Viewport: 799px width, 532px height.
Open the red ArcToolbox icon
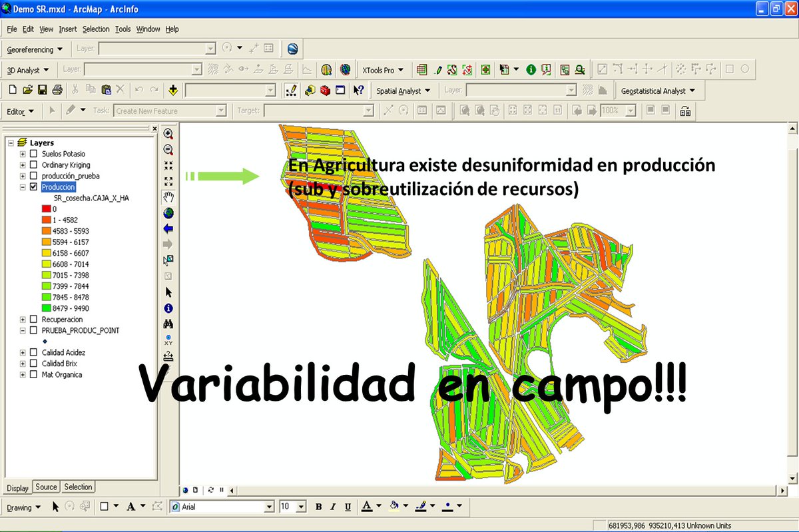point(325,90)
